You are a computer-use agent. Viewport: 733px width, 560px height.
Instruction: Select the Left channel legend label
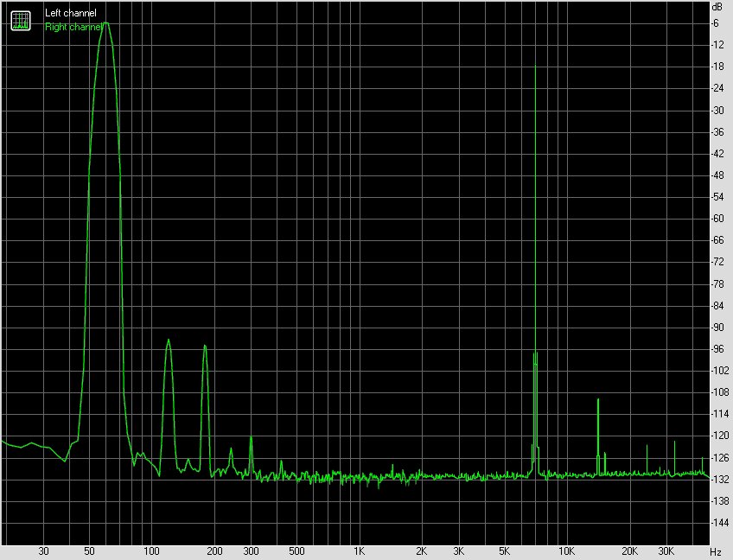coord(71,13)
